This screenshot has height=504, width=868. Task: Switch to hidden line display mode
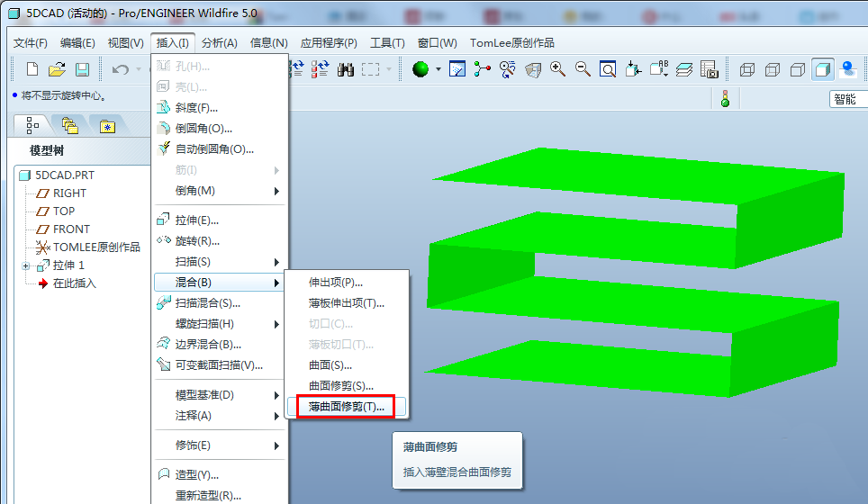click(x=773, y=69)
